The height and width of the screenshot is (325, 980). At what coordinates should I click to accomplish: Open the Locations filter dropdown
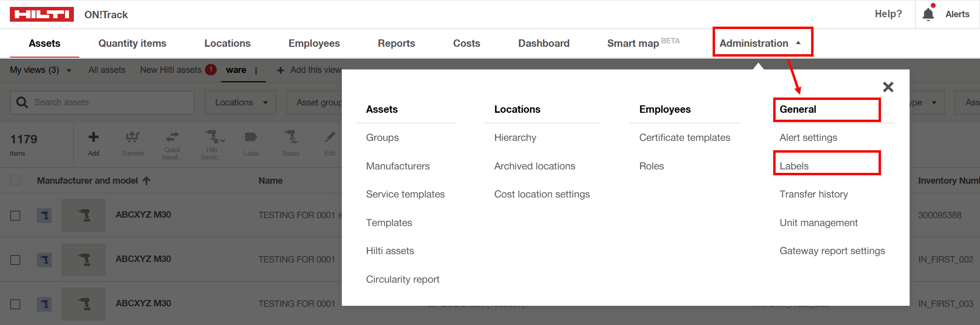click(240, 102)
